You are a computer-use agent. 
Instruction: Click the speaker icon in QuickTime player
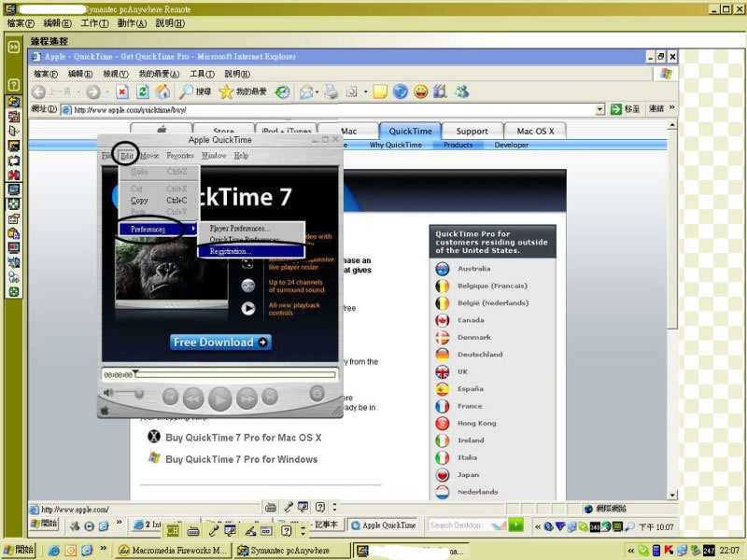point(109,393)
